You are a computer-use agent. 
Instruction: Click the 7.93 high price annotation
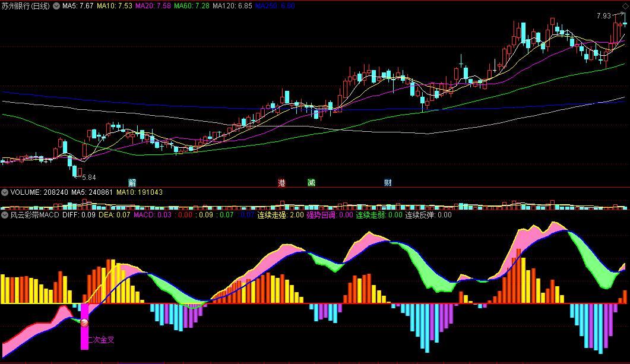[x=604, y=15]
